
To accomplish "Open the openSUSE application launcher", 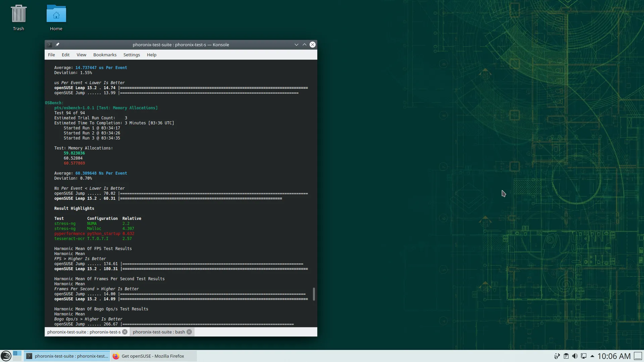I will pos(6,356).
